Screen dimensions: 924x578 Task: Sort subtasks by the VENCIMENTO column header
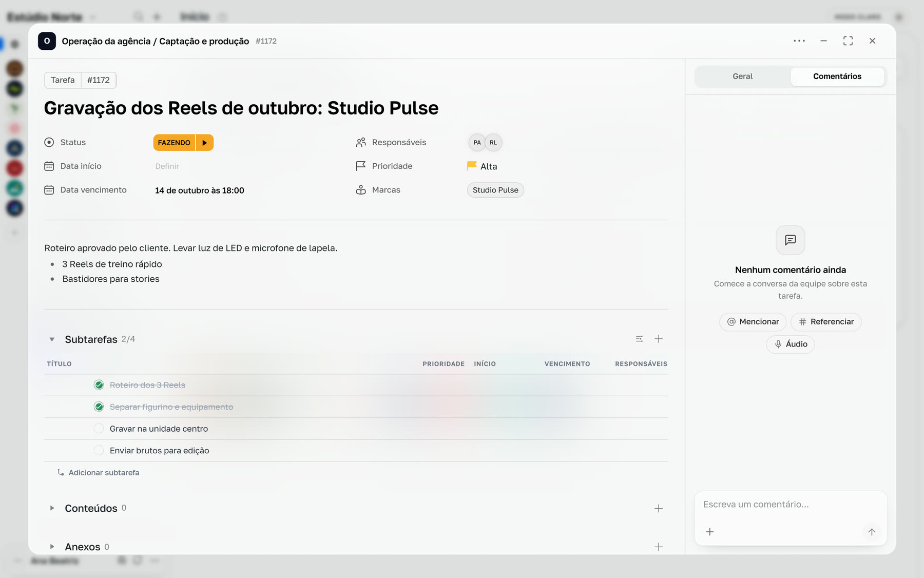(x=567, y=364)
